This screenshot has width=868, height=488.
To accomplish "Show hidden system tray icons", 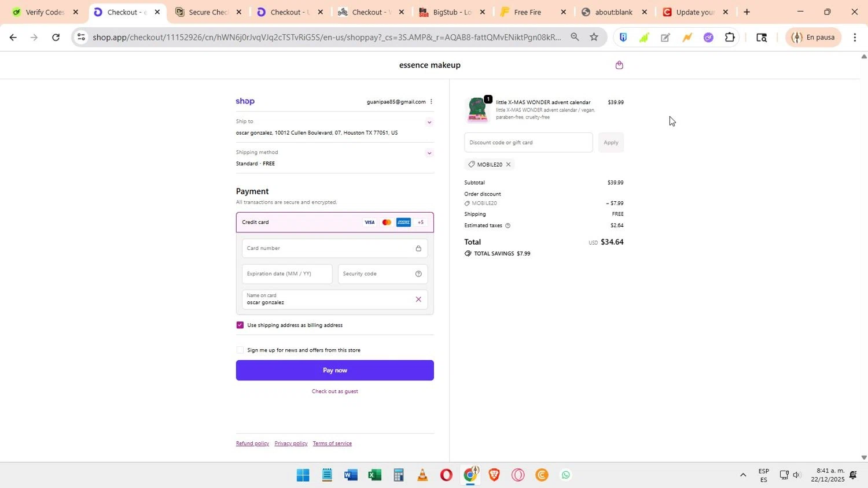I will pyautogui.click(x=743, y=475).
